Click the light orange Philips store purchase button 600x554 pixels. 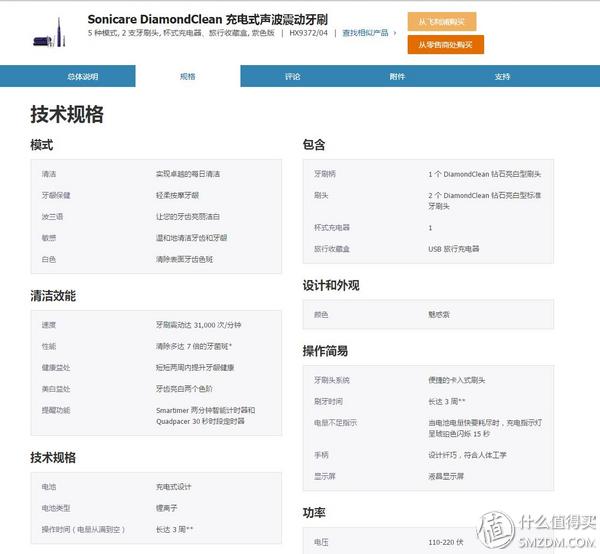(442, 21)
